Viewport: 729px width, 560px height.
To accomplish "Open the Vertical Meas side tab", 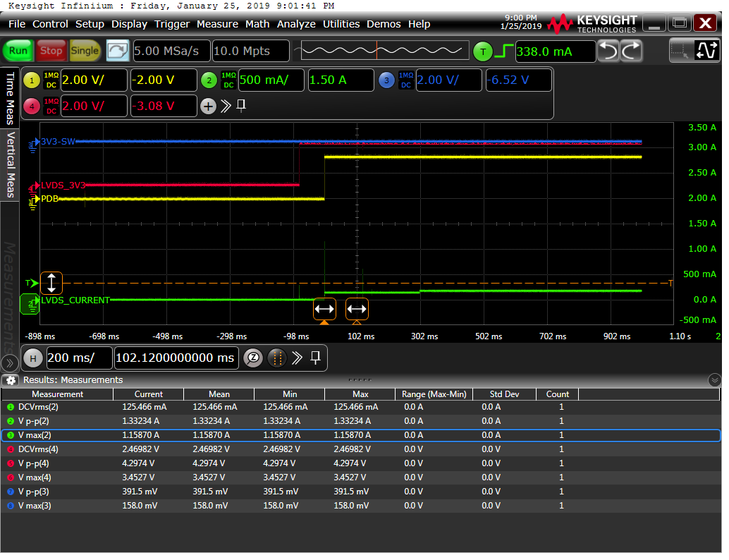I will point(10,164).
